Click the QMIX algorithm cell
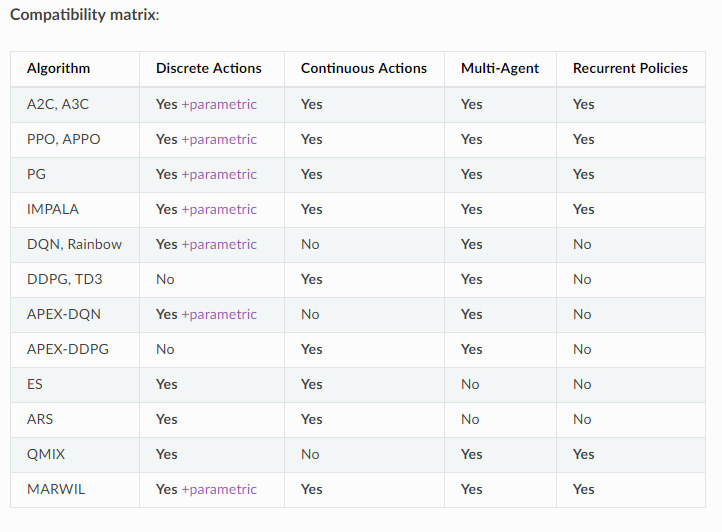This screenshot has width=722, height=532. click(x=46, y=454)
